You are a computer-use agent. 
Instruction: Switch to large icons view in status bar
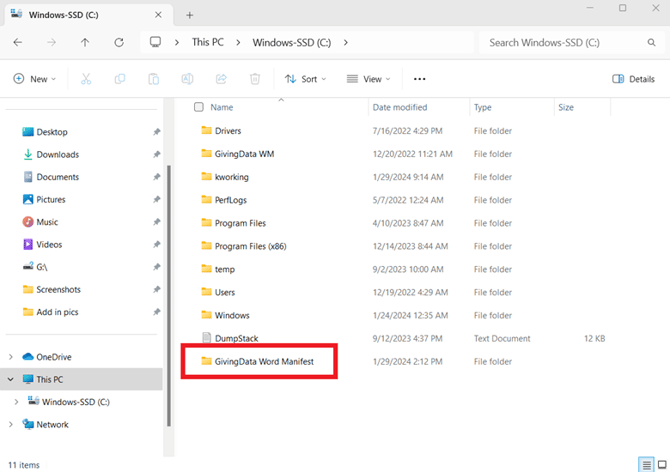[x=660, y=465]
